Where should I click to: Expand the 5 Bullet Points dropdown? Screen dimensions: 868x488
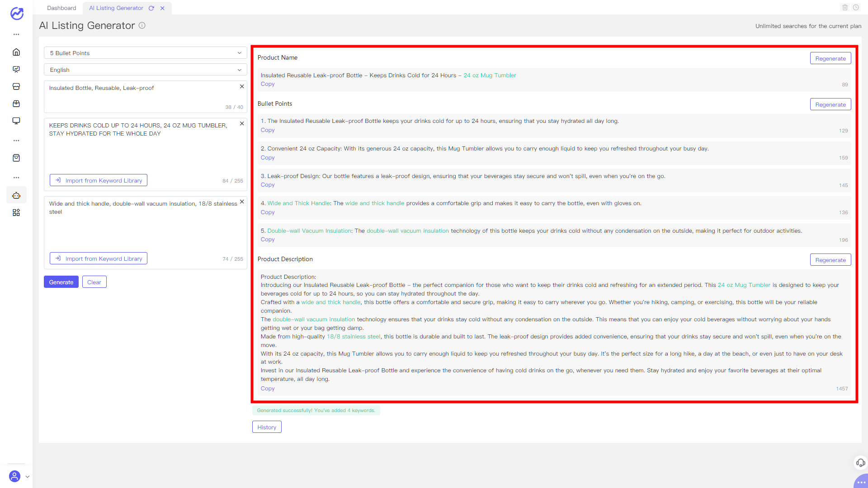pyautogui.click(x=145, y=53)
